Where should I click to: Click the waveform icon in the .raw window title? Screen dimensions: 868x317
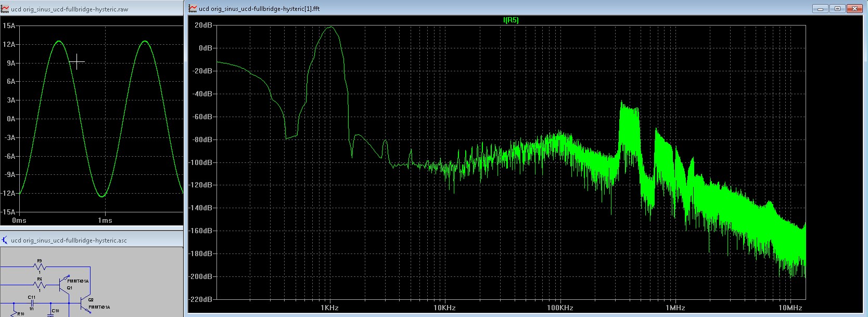click(5, 9)
